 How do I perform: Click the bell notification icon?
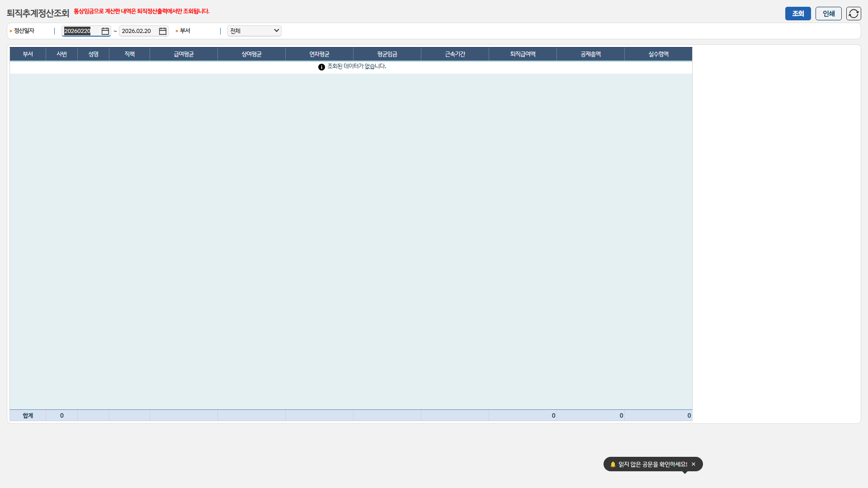[613, 464]
